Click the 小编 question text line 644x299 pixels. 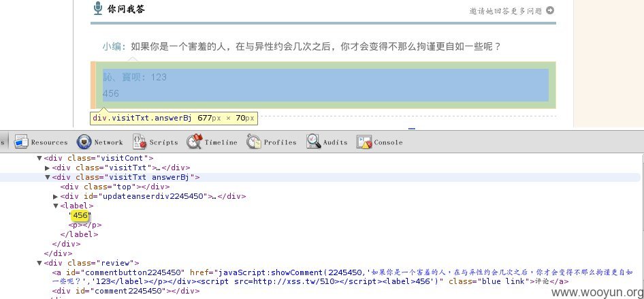click(x=302, y=46)
